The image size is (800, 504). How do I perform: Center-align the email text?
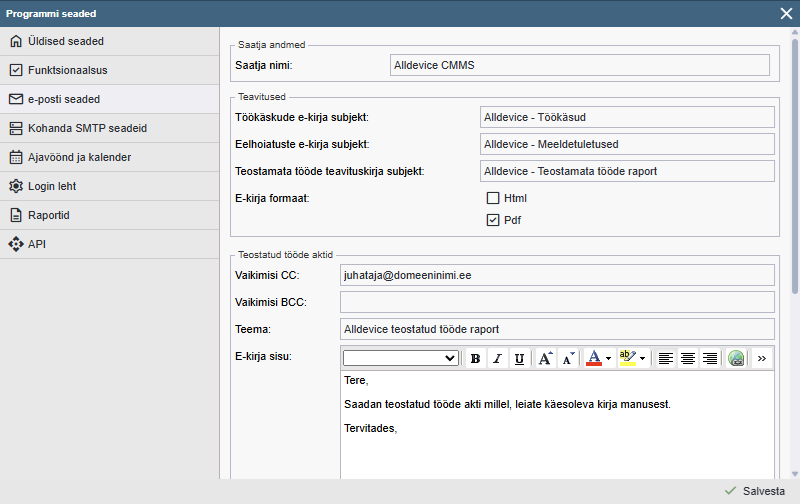[x=688, y=359]
